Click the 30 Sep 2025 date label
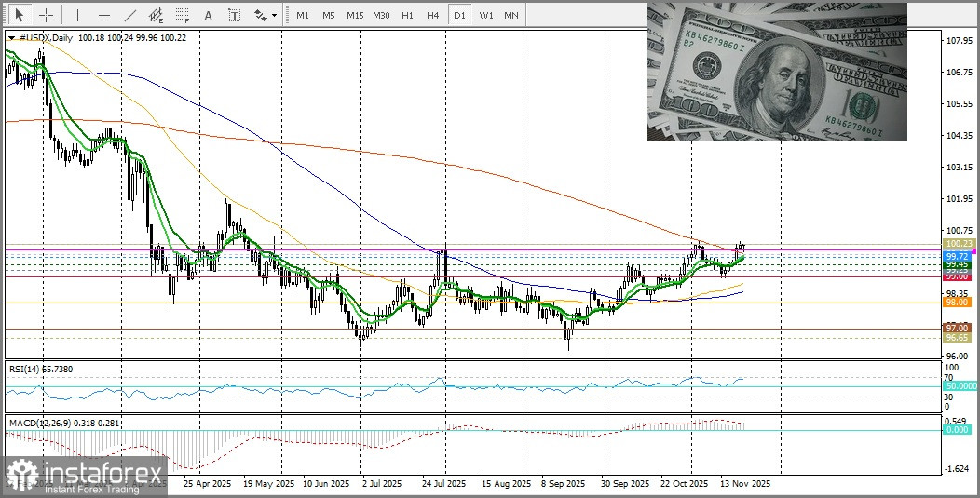The image size is (980, 498). [x=626, y=484]
